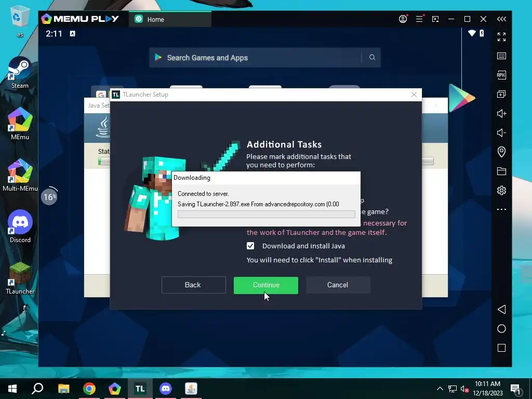Expand the system tray hidden icons chevron
Image resolution: width=532 pixels, height=399 pixels.
[440, 389]
